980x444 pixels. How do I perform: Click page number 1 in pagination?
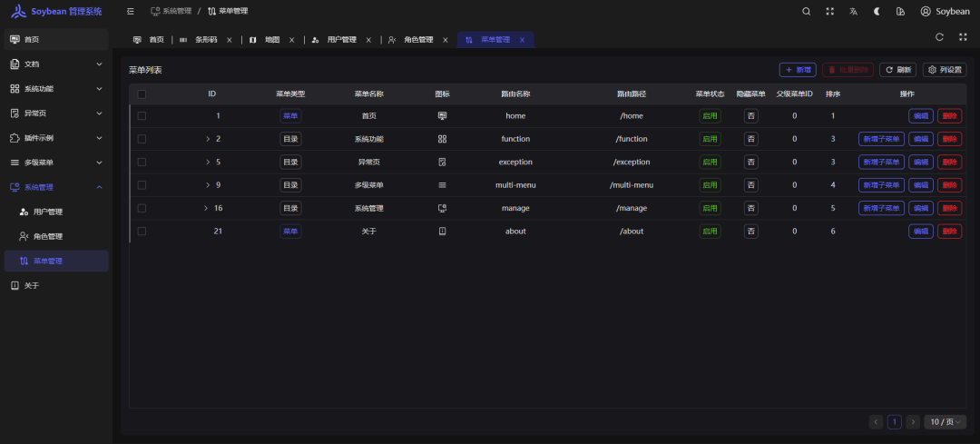pos(894,422)
